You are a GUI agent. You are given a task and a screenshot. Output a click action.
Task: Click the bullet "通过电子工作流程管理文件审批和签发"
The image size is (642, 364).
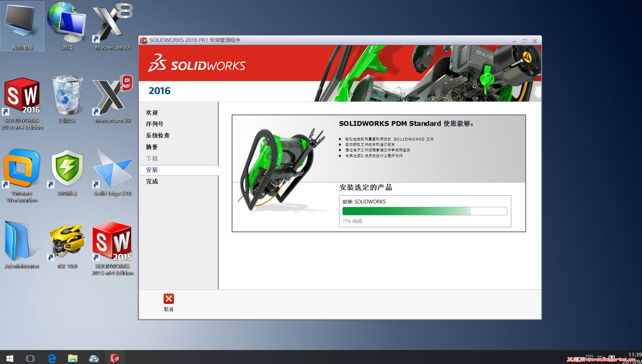(x=378, y=150)
